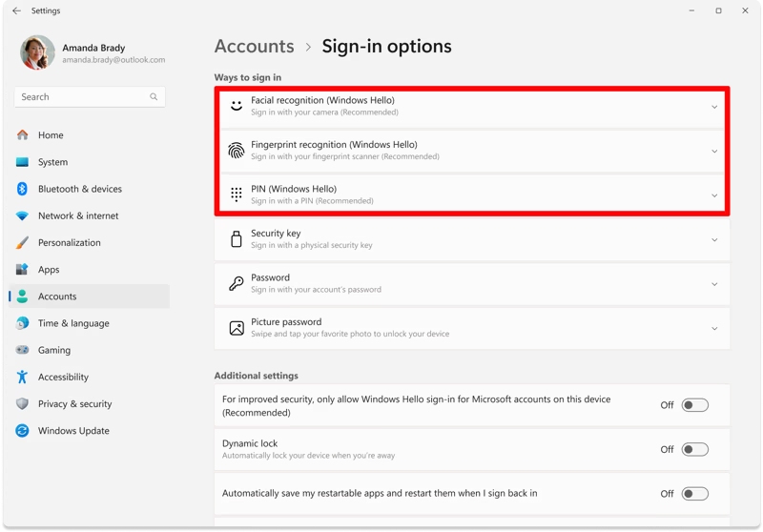Expand the Picture password chevron

click(x=714, y=329)
